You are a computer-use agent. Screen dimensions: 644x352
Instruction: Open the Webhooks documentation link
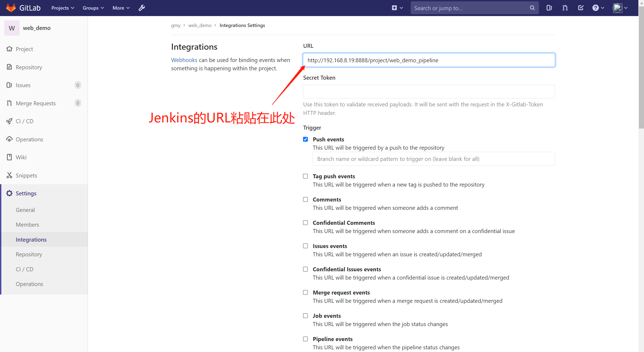point(184,60)
